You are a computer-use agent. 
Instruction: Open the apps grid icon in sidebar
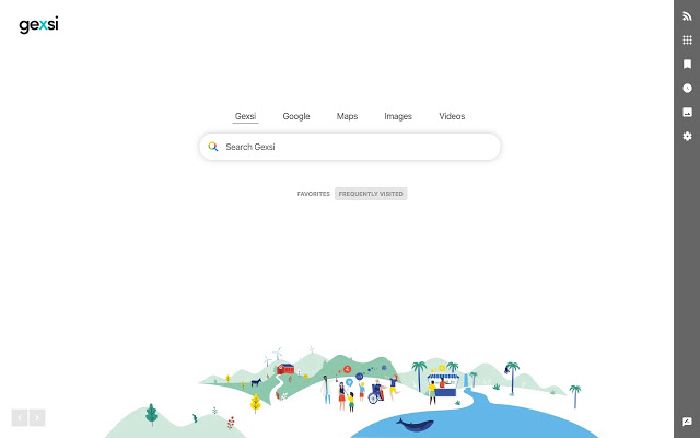click(687, 40)
